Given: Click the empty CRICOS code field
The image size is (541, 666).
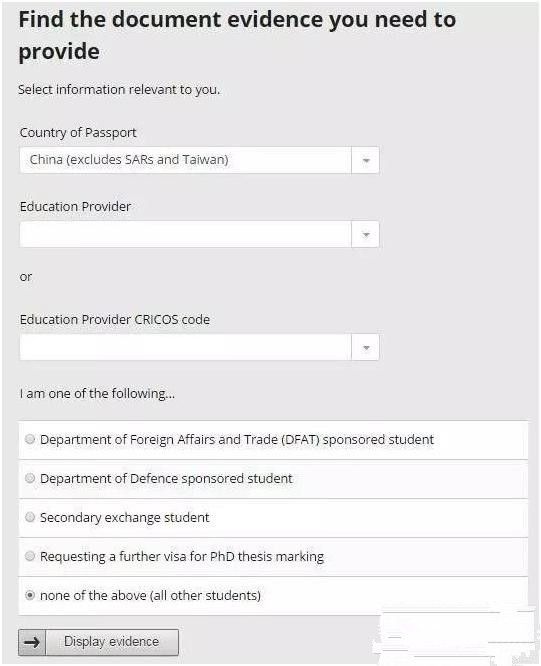Looking at the screenshot, I should [186, 347].
